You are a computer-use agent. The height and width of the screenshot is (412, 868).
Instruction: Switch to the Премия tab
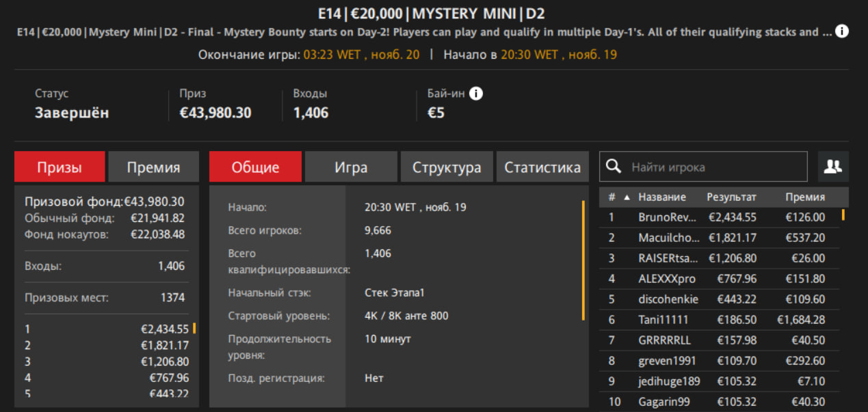(153, 167)
